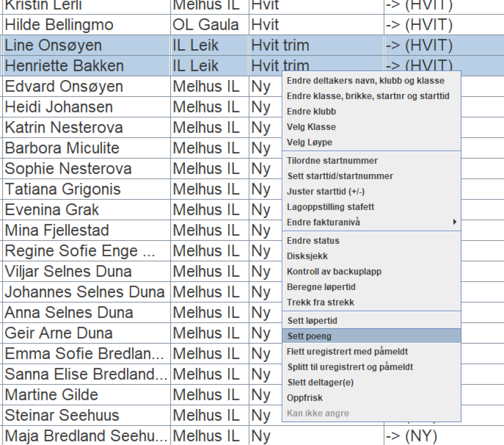
Task: Click 'Beregne løpertid' menu entry
Action: coord(320,287)
